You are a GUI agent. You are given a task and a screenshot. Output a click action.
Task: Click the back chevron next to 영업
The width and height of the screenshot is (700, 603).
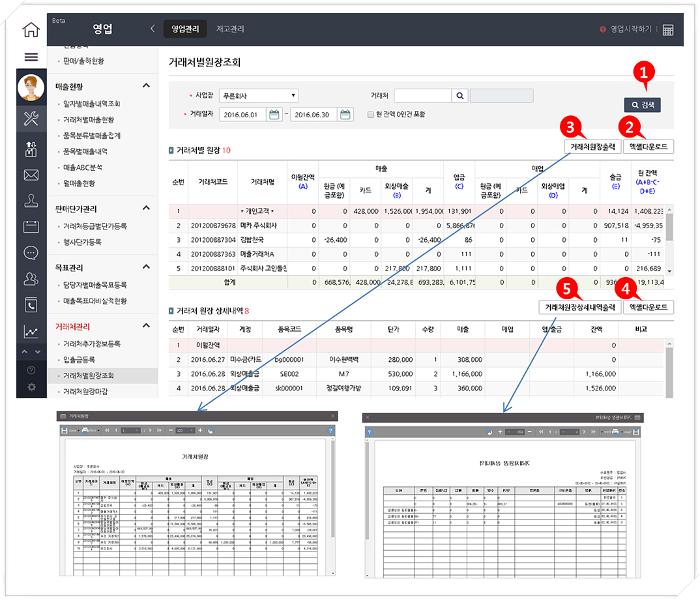(x=153, y=29)
